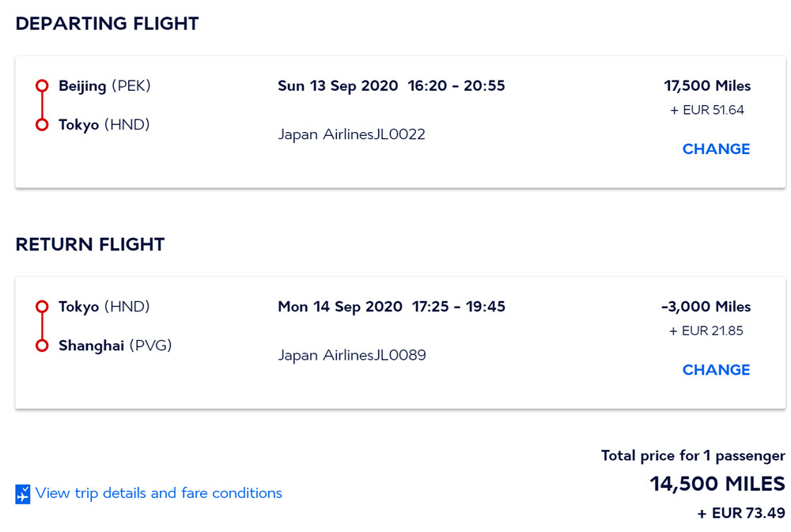Click the -3,000 Miles price
The width and height of the screenshot is (791, 532).
pyautogui.click(x=706, y=307)
